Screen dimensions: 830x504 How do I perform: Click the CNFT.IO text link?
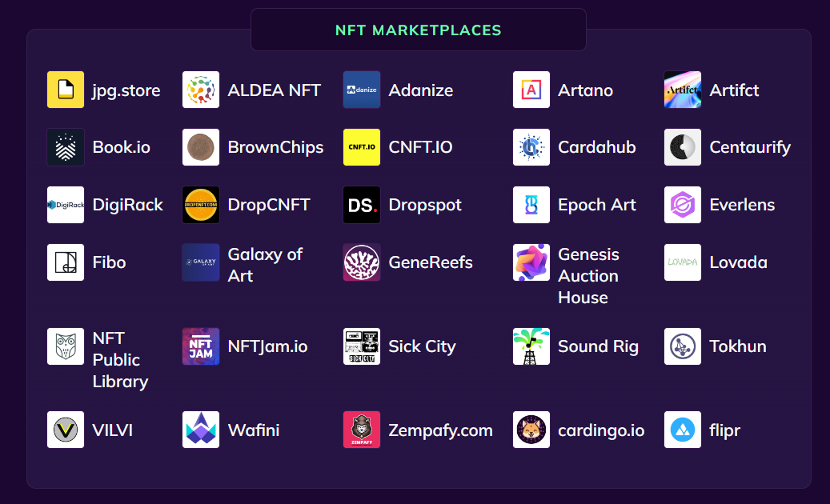coord(421,147)
